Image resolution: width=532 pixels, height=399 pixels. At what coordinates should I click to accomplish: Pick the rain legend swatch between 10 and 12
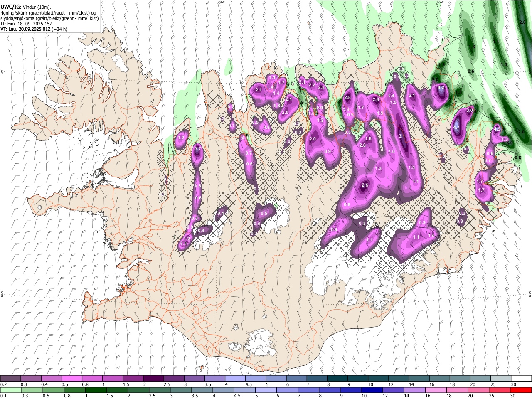(x=373, y=390)
